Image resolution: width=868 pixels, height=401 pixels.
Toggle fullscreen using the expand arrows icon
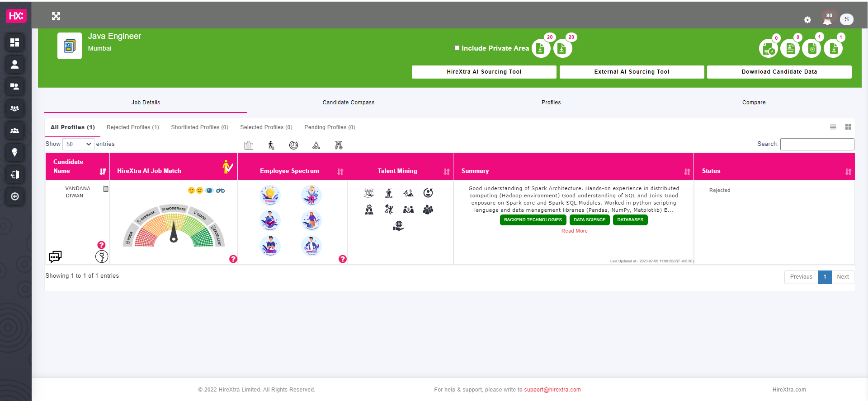[56, 16]
